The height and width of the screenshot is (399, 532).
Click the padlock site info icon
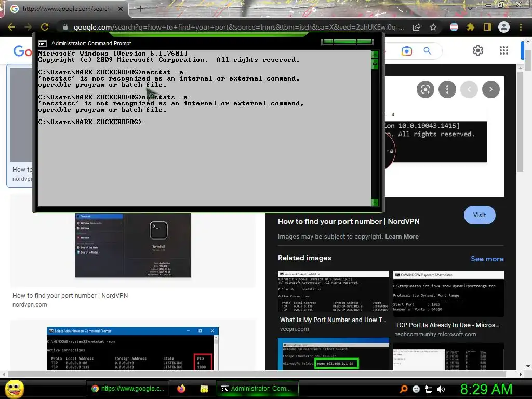[x=65, y=27]
